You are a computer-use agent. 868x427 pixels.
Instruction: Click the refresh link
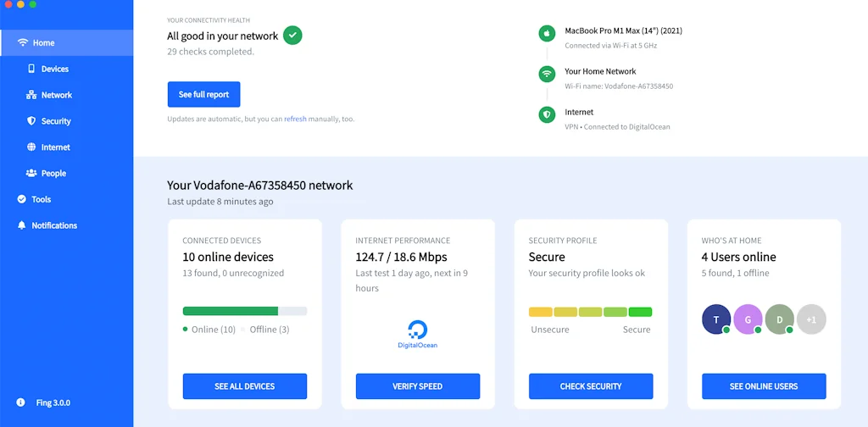(295, 119)
